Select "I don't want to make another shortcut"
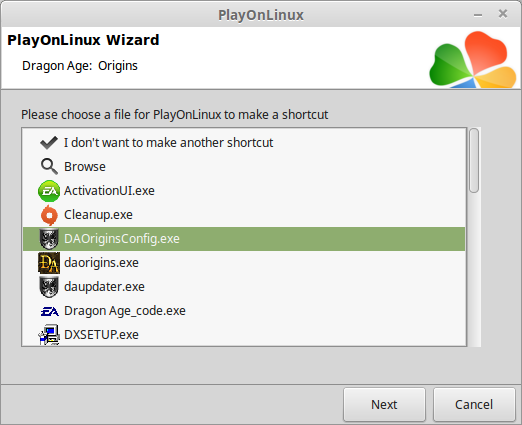Viewport: 522px width, 425px height. point(244,143)
